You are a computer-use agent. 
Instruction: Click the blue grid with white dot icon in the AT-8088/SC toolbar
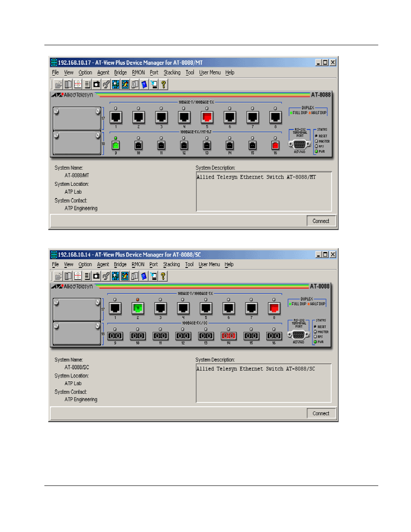tap(115, 276)
